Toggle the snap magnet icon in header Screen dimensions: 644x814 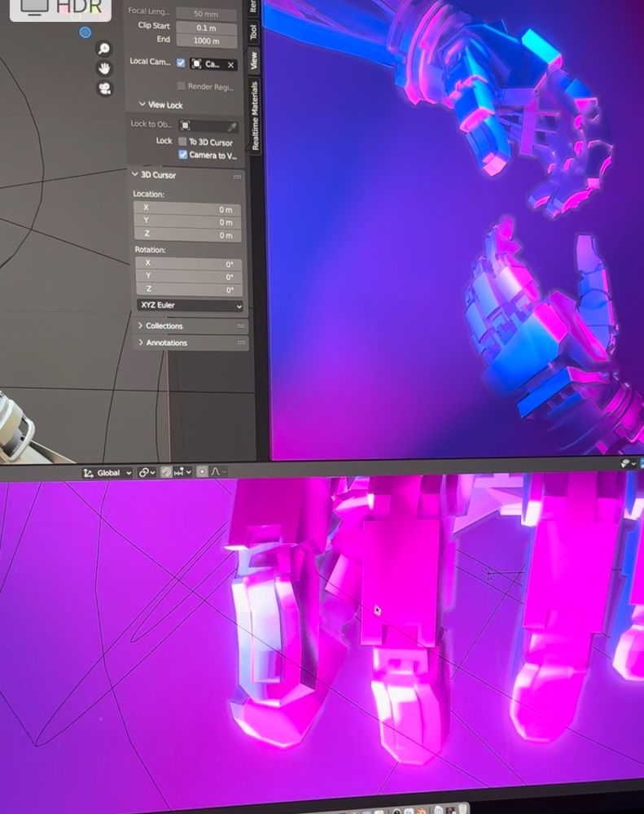click(166, 472)
